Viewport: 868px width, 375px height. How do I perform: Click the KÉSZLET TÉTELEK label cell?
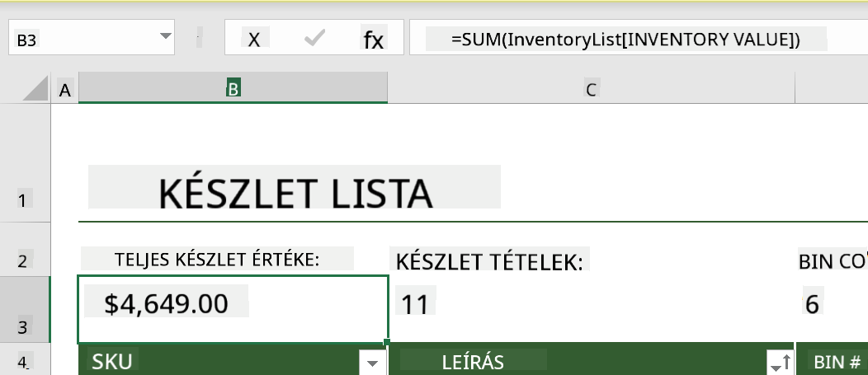[489, 261]
